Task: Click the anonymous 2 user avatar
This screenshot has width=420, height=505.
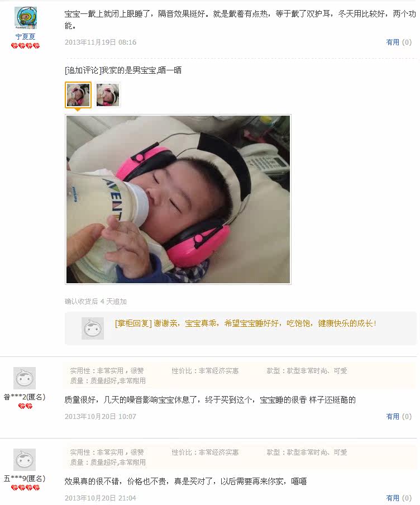Action: pyautogui.click(x=25, y=378)
